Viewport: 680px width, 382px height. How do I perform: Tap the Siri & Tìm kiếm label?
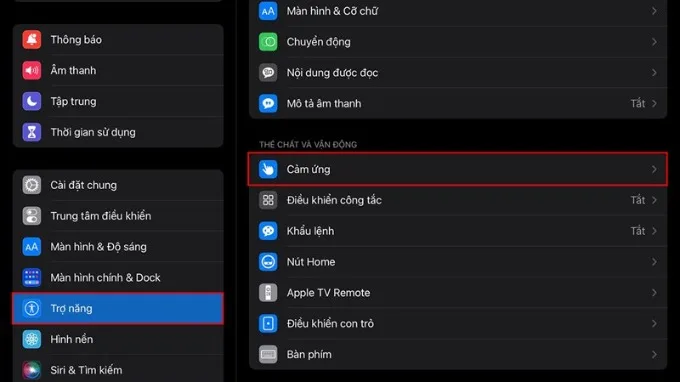86,370
